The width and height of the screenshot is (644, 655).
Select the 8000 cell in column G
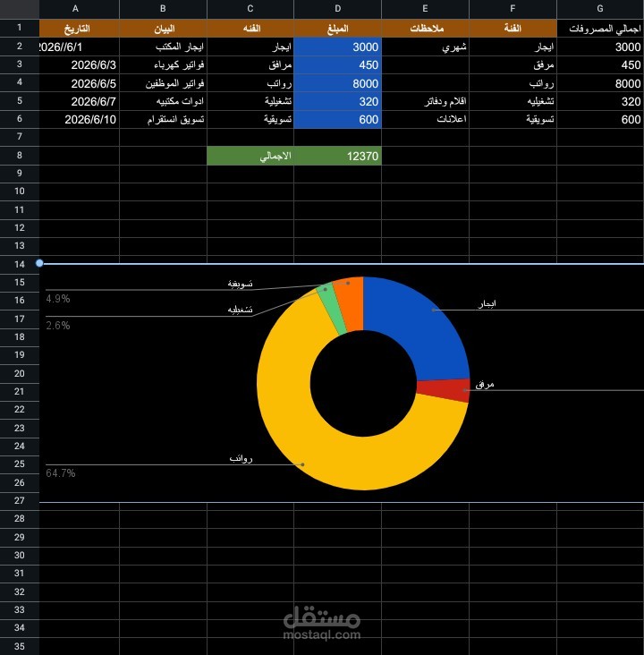[x=600, y=83]
